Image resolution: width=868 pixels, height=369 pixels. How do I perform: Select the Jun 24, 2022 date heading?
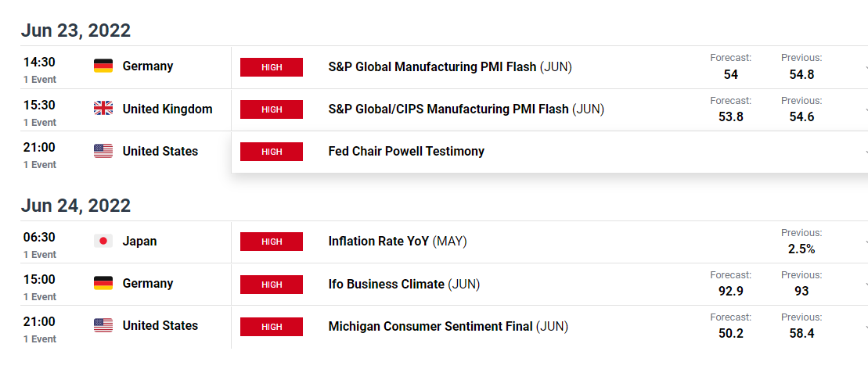(x=76, y=206)
